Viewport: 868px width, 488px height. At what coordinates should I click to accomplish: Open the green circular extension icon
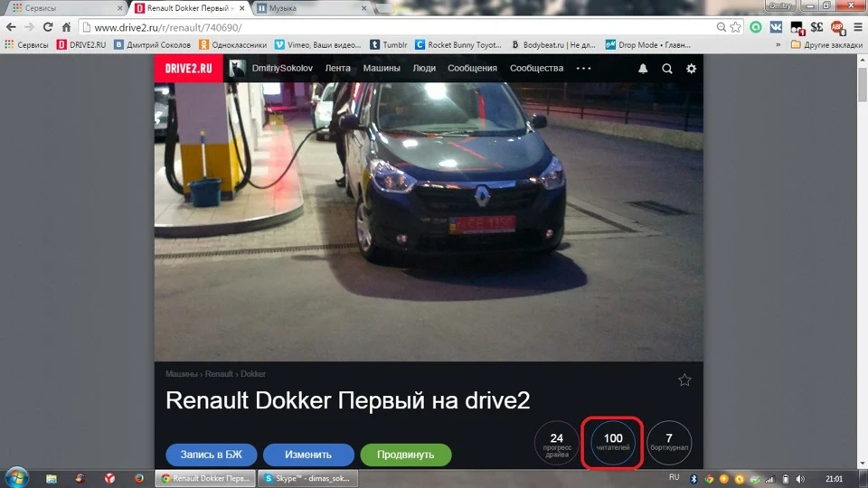click(x=756, y=27)
